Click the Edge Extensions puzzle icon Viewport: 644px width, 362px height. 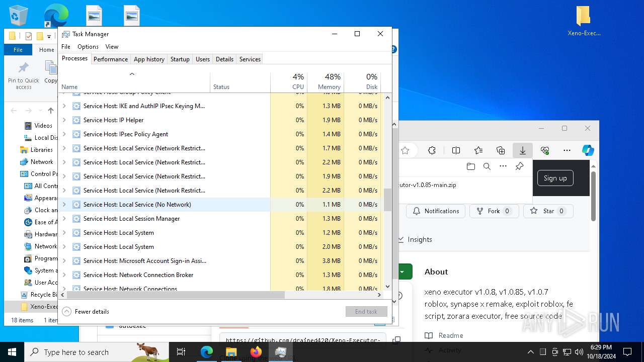coord(432,150)
